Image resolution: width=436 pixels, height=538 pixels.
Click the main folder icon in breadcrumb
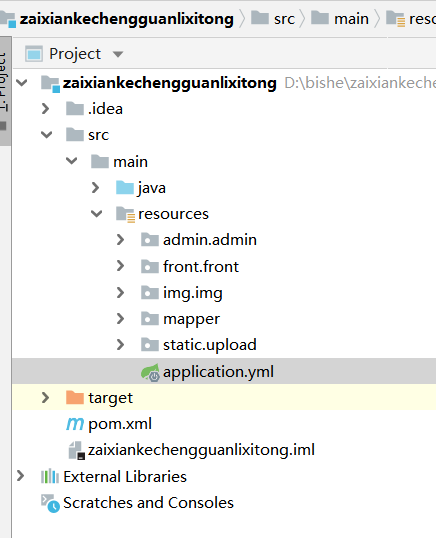320,17
